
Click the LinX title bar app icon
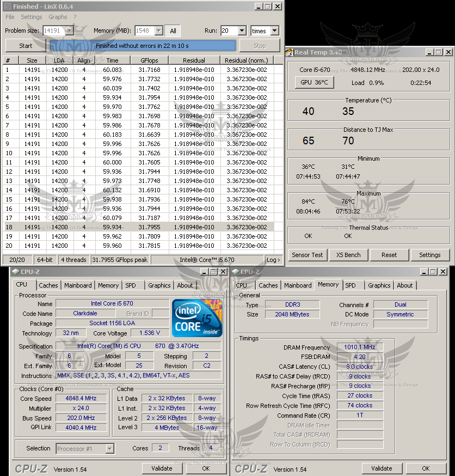coord(8,7)
